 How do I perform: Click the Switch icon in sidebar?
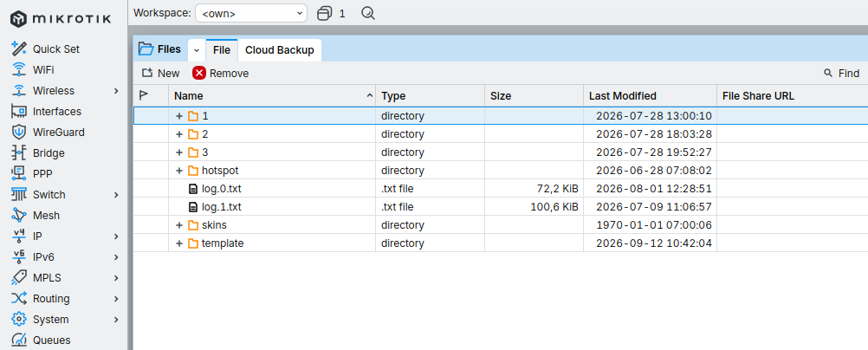(x=19, y=194)
